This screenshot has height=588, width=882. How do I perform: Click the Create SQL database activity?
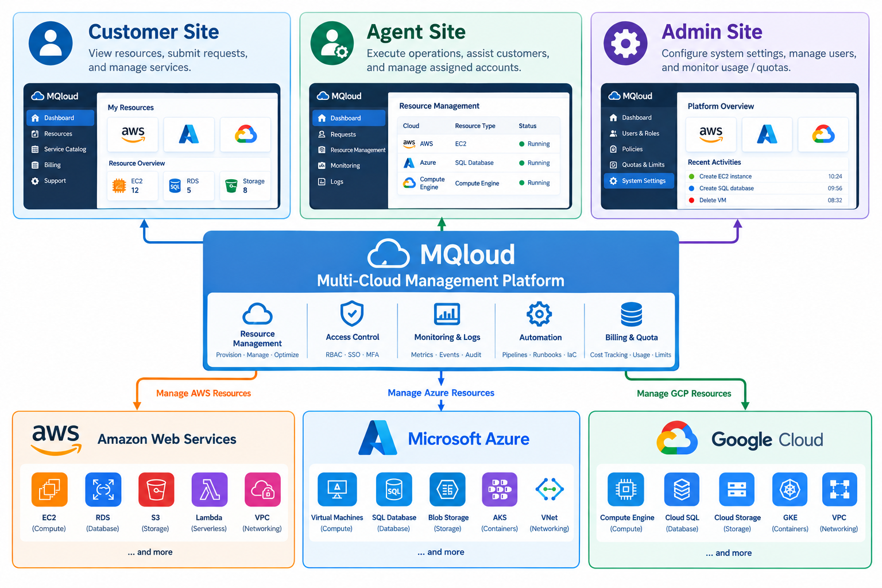point(766,188)
